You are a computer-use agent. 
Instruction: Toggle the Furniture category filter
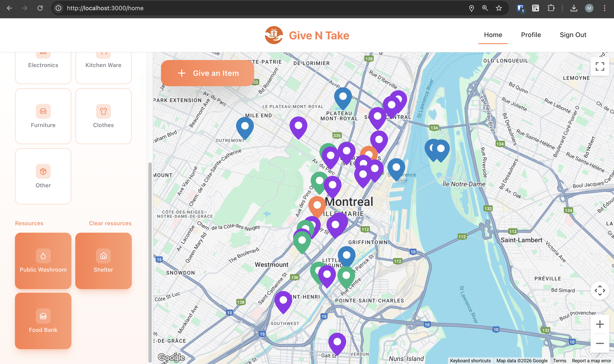click(43, 116)
